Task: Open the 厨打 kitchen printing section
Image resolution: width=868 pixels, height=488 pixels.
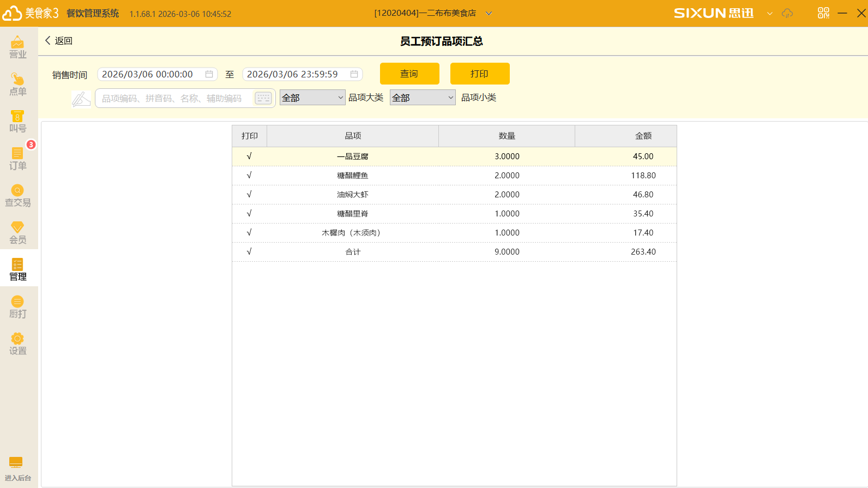Action: click(x=18, y=307)
